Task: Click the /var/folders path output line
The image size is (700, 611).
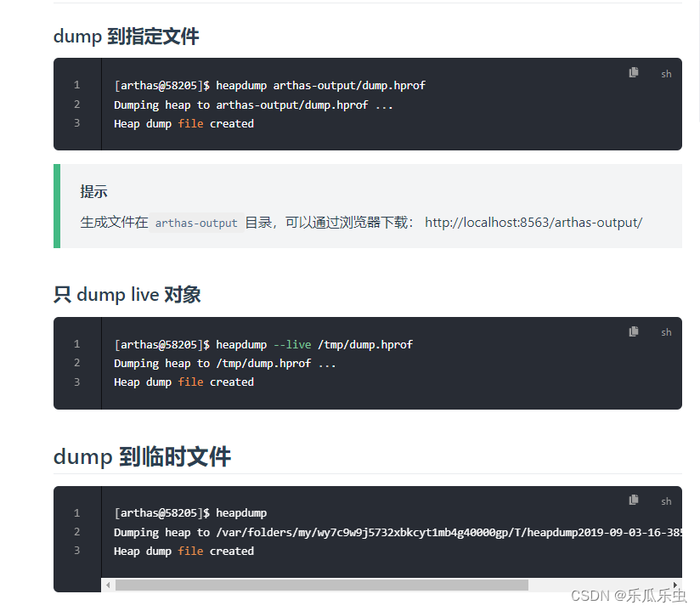Action: (x=398, y=532)
